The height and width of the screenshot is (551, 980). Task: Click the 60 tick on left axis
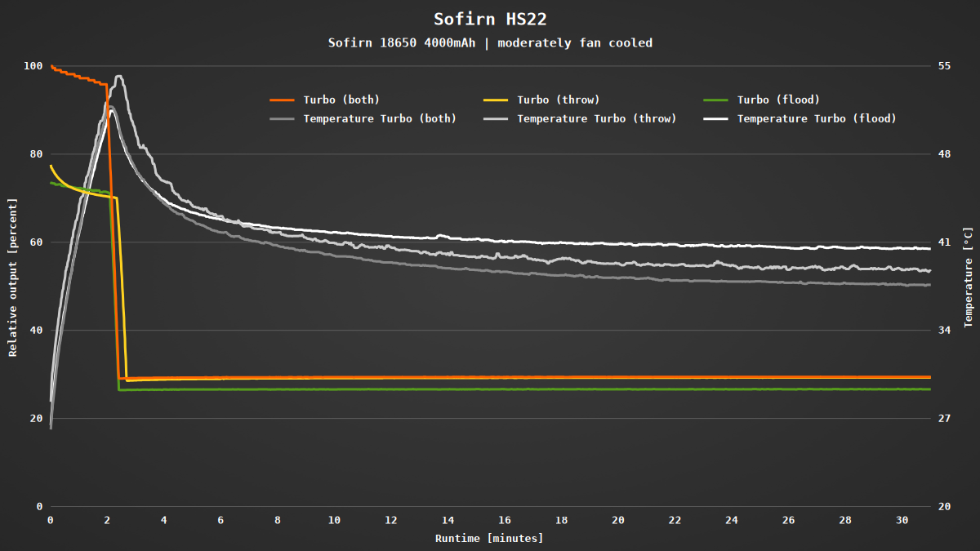point(38,242)
